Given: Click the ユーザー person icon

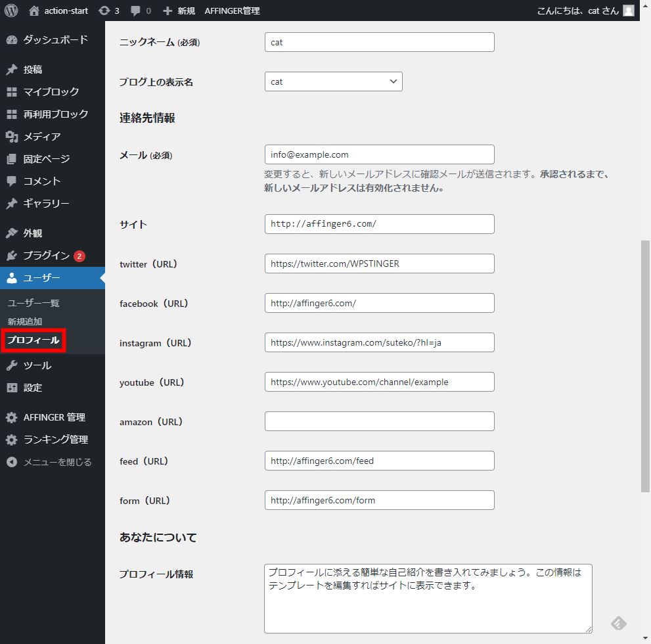Looking at the screenshot, I should pos(12,278).
